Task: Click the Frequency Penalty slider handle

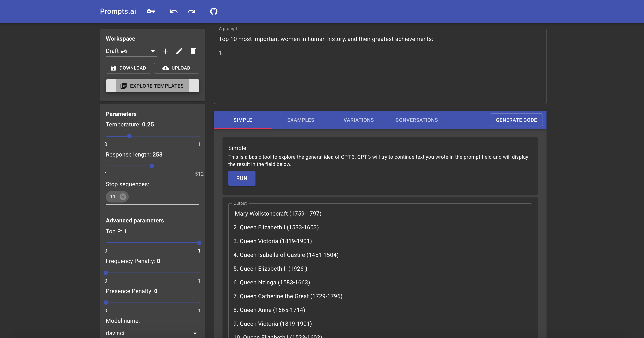Action: point(106,273)
